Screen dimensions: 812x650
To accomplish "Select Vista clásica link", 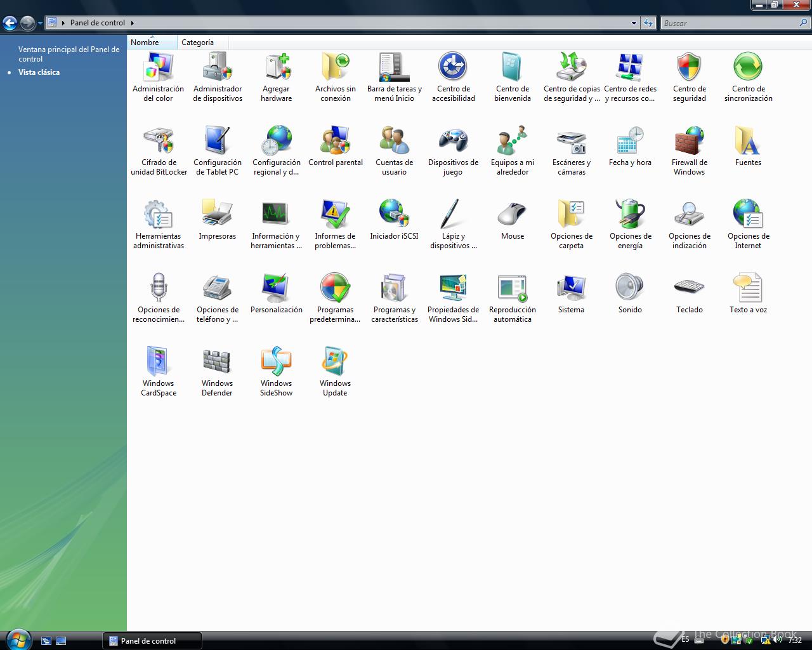I will pos(39,72).
